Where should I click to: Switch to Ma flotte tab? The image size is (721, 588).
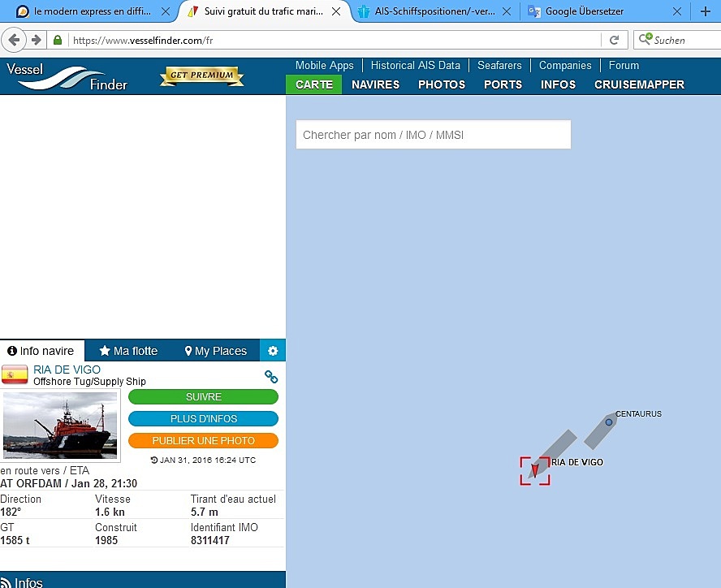point(128,351)
